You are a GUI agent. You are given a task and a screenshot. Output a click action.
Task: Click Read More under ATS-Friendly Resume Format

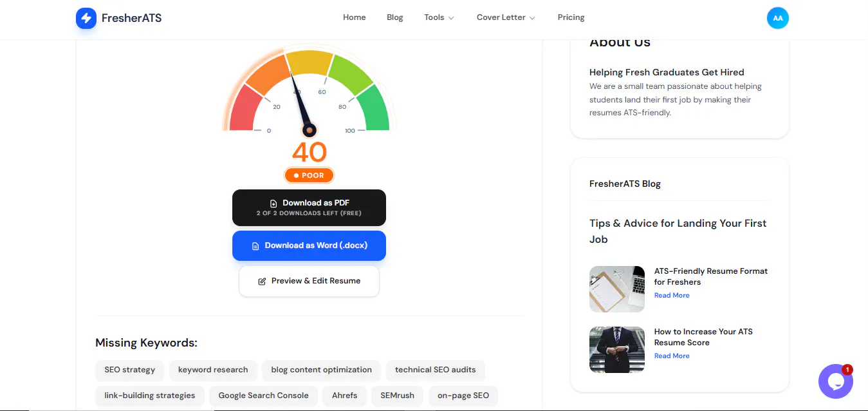(672, 295)
